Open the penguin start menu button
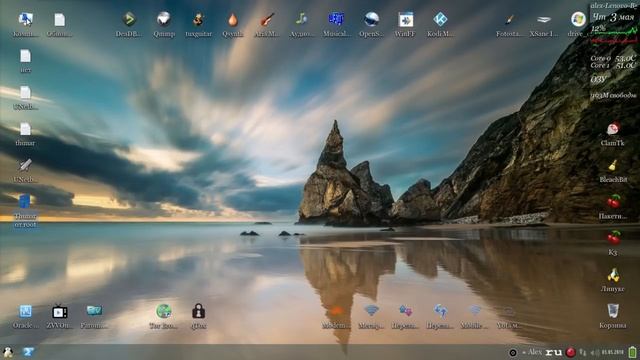The width and height of the screenshot is (640, 360). pos(7,352)
